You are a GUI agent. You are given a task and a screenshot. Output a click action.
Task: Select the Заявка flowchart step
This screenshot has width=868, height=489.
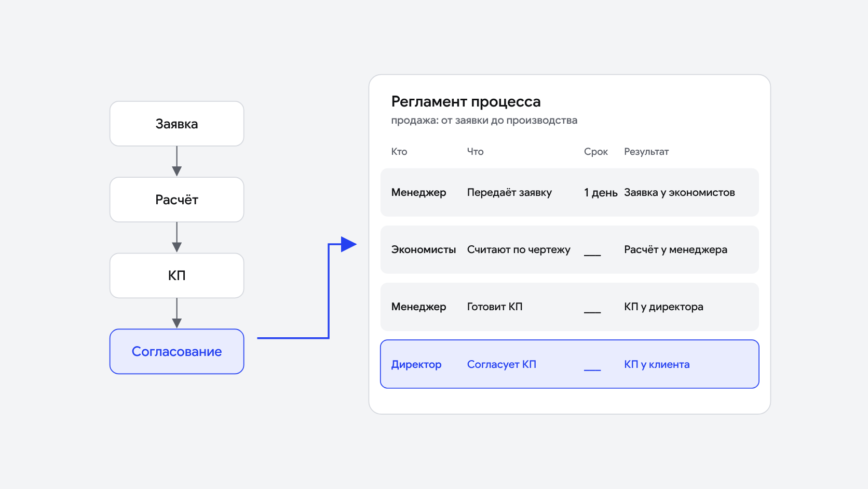tap(177, 124)
